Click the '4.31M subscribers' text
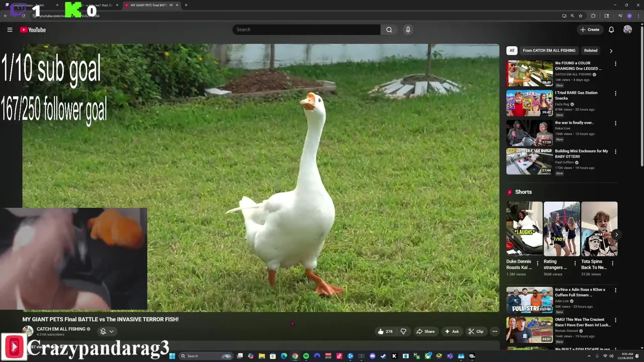 coord(50,334)
